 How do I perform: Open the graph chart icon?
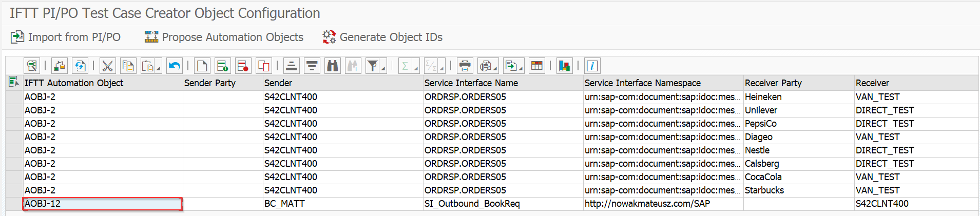pyautogui.click(x=564, y=66)
